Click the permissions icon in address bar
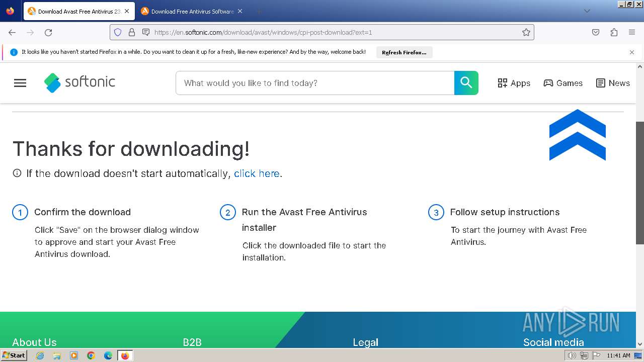The width and height of the screenshot is (644, 362). point(146,32)
